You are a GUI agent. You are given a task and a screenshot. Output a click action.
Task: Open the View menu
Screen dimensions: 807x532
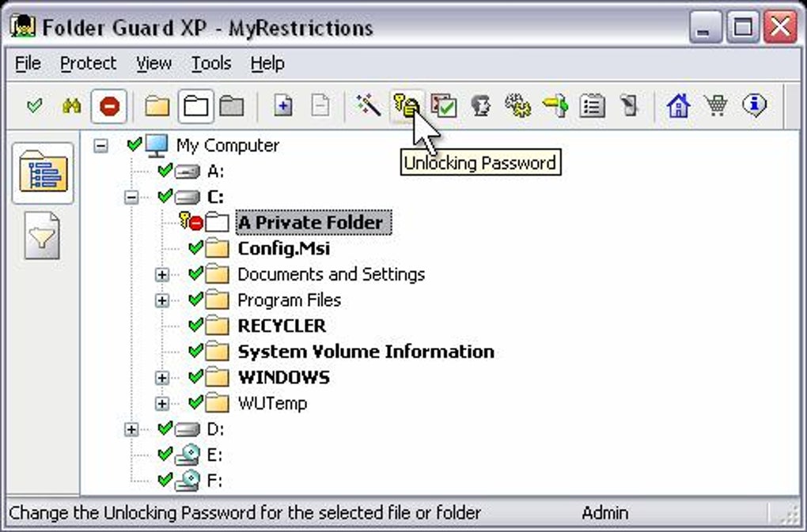[153, 64]
